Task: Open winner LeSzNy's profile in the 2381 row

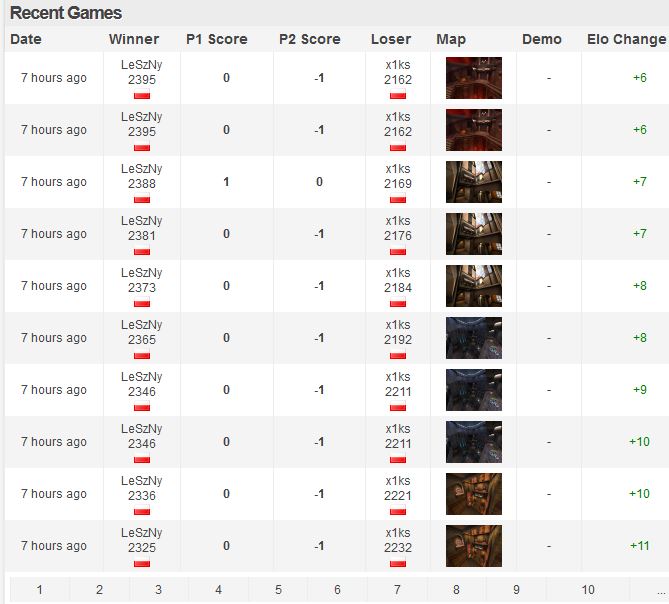Action: point(141,221)
